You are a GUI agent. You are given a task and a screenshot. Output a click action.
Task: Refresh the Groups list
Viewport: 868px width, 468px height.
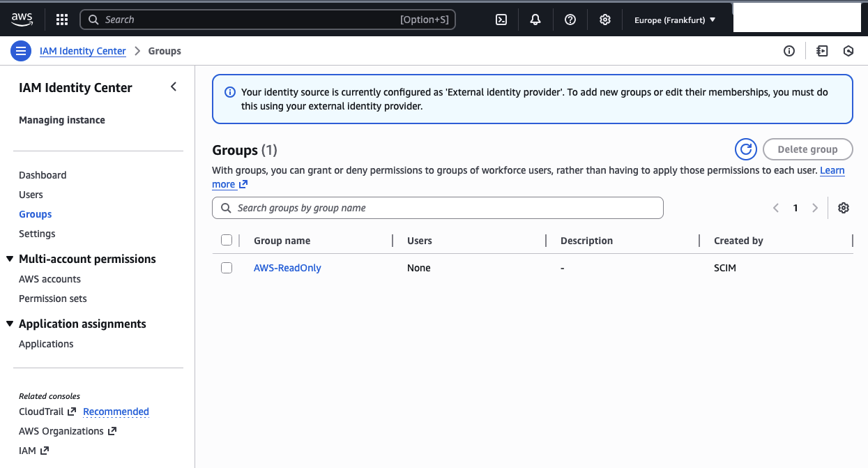click(x=745, y=149)
